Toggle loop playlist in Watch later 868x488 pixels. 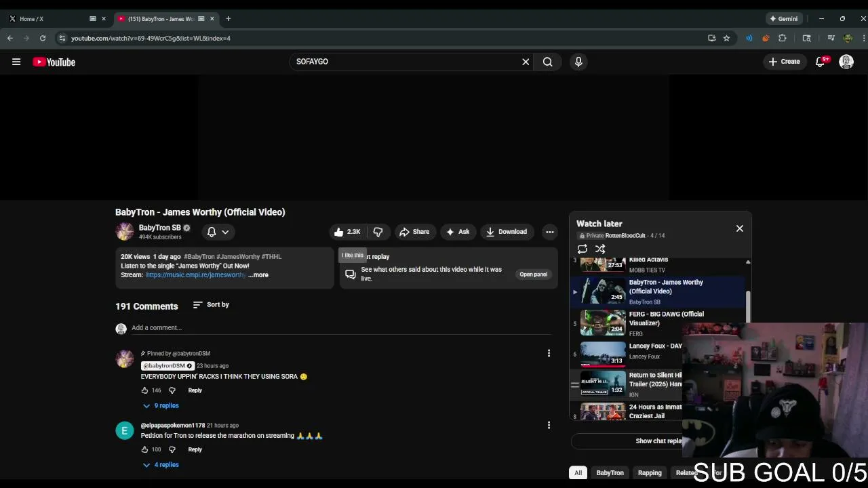pos(583,249)
